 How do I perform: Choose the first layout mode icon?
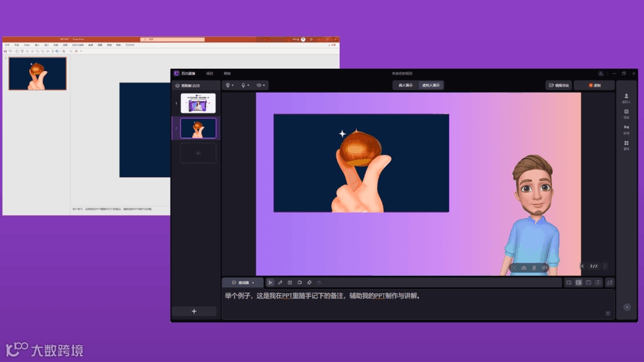pos(569,283)
